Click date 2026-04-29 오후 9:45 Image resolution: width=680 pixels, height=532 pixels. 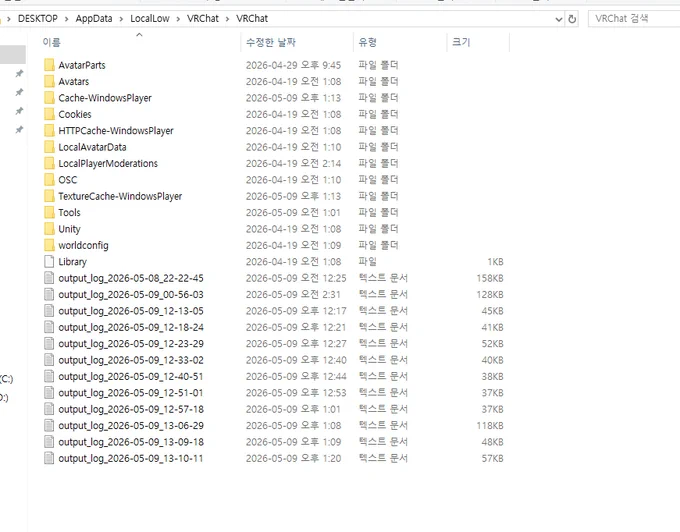coord(293,65)
